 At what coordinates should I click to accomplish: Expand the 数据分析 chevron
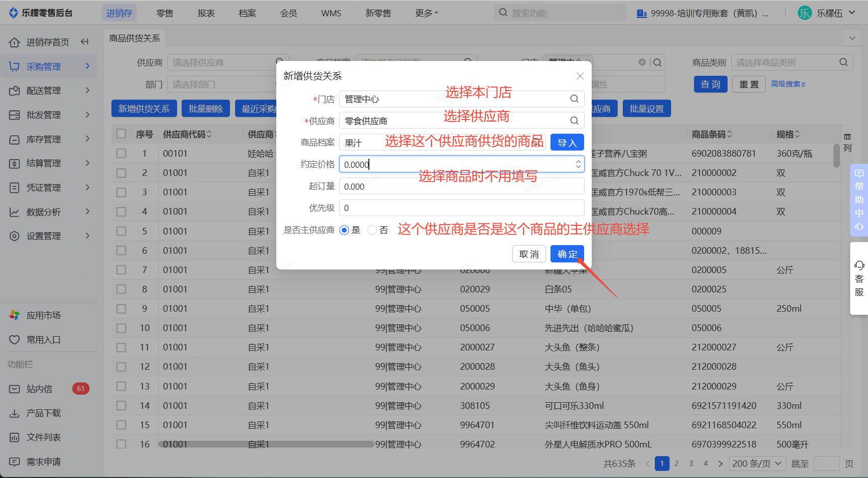tap(88, 212)
